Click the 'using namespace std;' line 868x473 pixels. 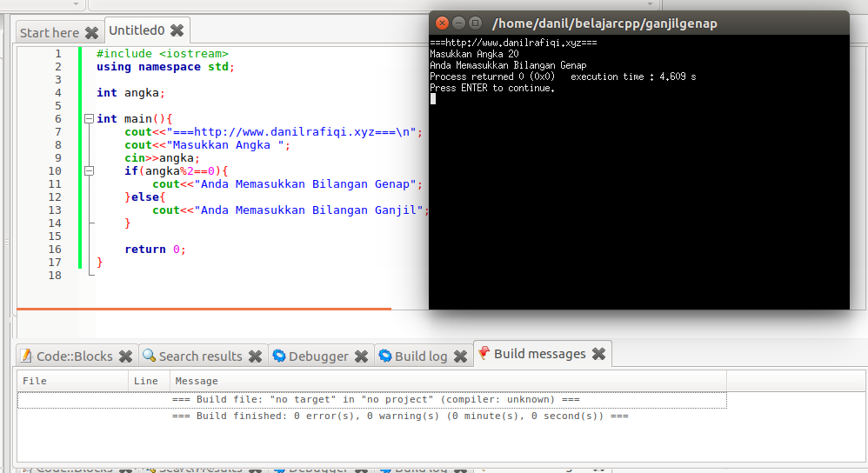[165, 67]
